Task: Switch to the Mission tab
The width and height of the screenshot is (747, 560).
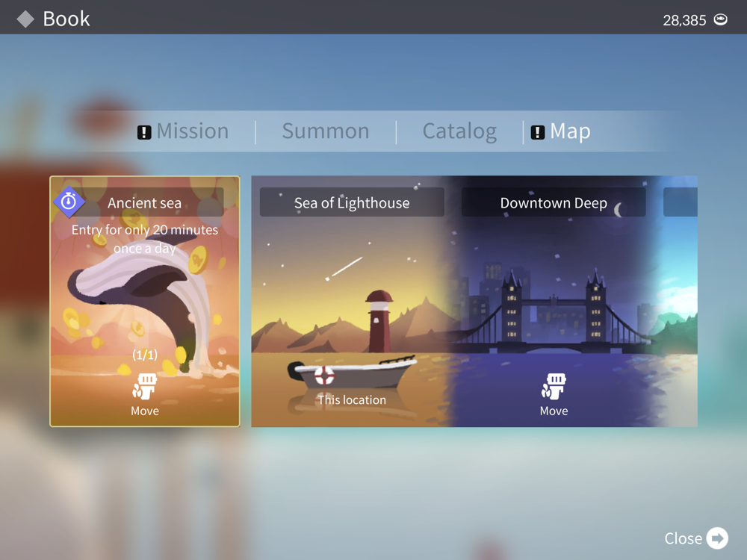Action: [x=193, y=131]
